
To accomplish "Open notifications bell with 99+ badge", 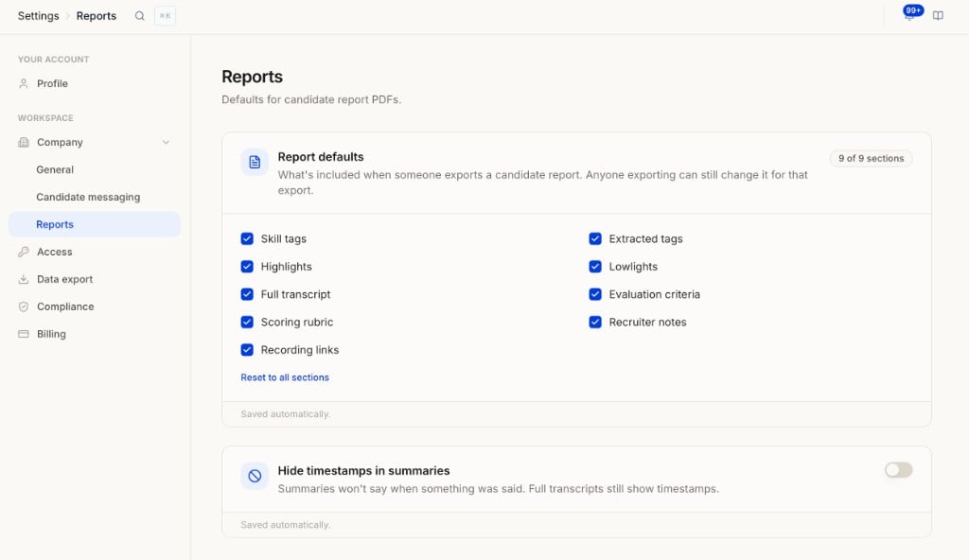I will point(909,15).
